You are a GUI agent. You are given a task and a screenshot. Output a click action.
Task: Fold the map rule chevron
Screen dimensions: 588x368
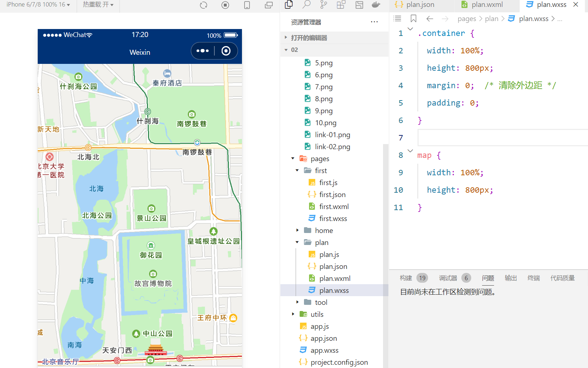(x=410, y=151)
